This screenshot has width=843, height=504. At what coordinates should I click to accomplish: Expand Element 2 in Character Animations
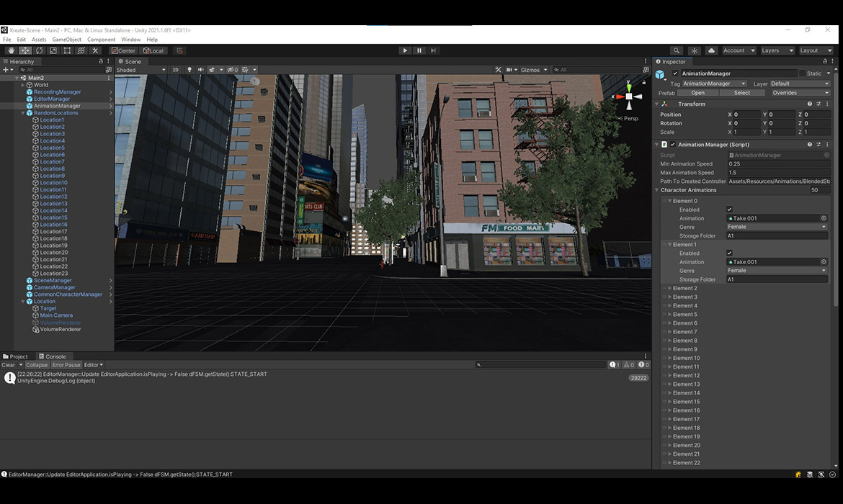[669, 288]
